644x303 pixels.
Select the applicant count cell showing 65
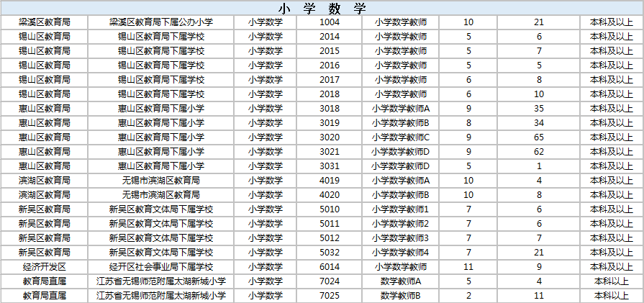tap(539, 137)
